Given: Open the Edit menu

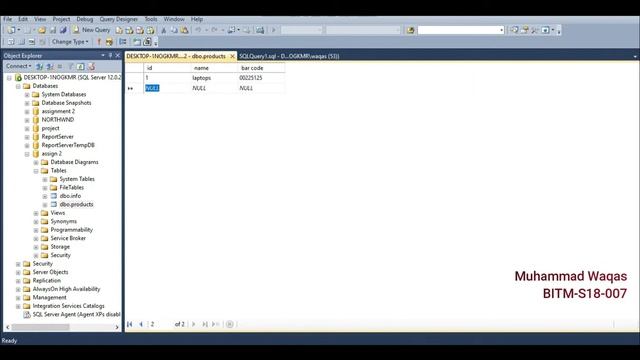Looking at the screenshot, I should pos(23,19).
